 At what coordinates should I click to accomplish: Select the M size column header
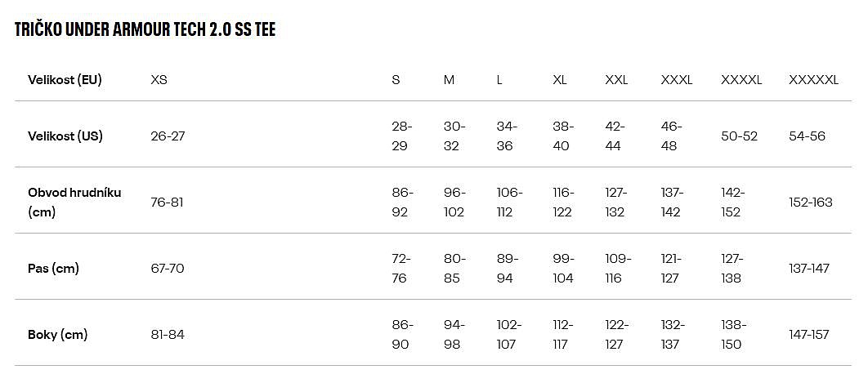(x=450, y=80)
